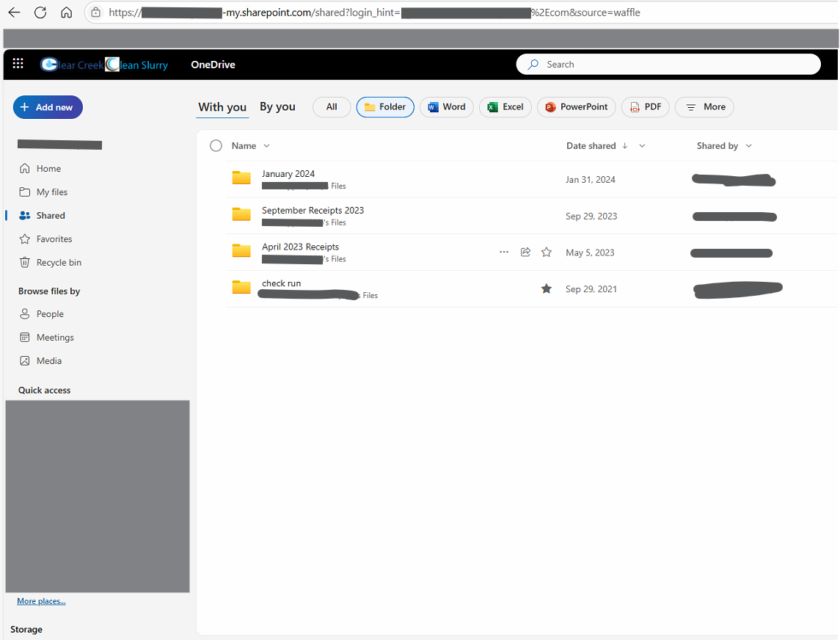Screen dimensions: 840x640
Task: Open the check run folder name
Action: tap(281, 283)
